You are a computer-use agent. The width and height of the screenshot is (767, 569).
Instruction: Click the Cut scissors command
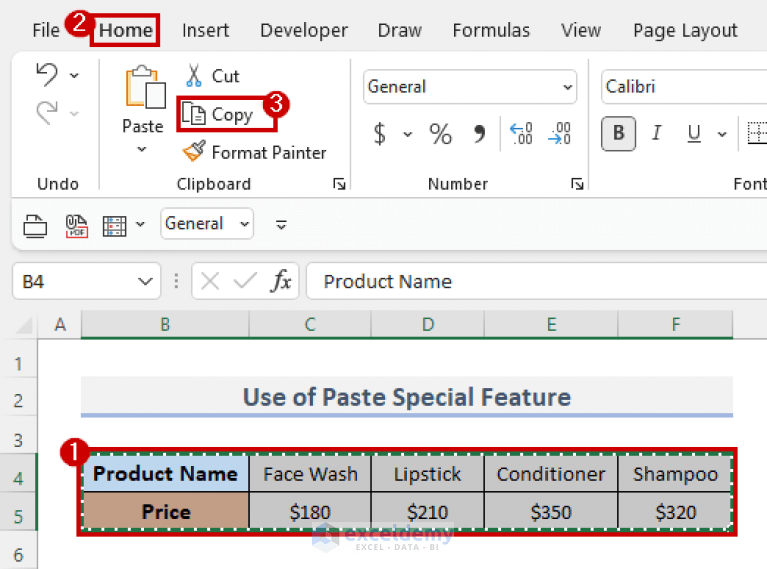click(212, 76)
